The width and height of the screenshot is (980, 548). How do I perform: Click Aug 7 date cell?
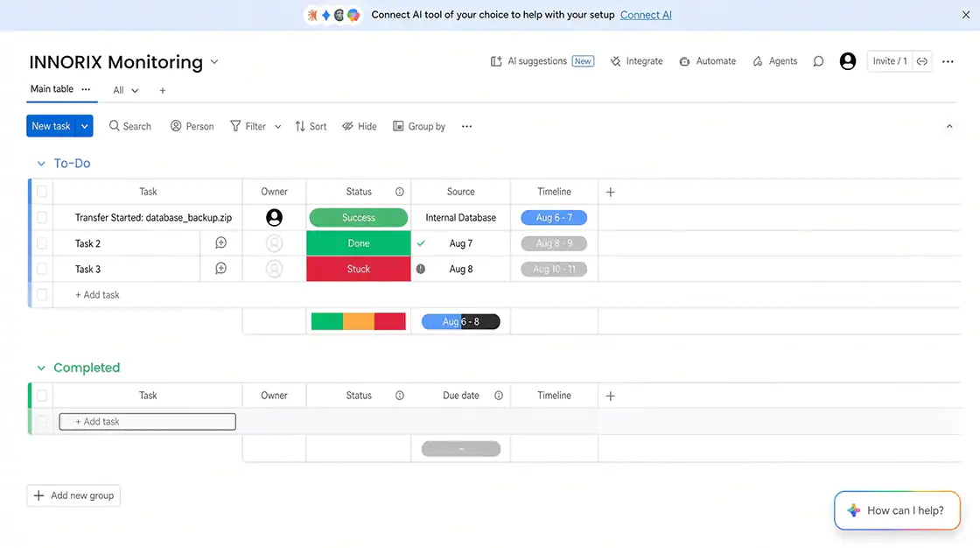coord(460,243)
